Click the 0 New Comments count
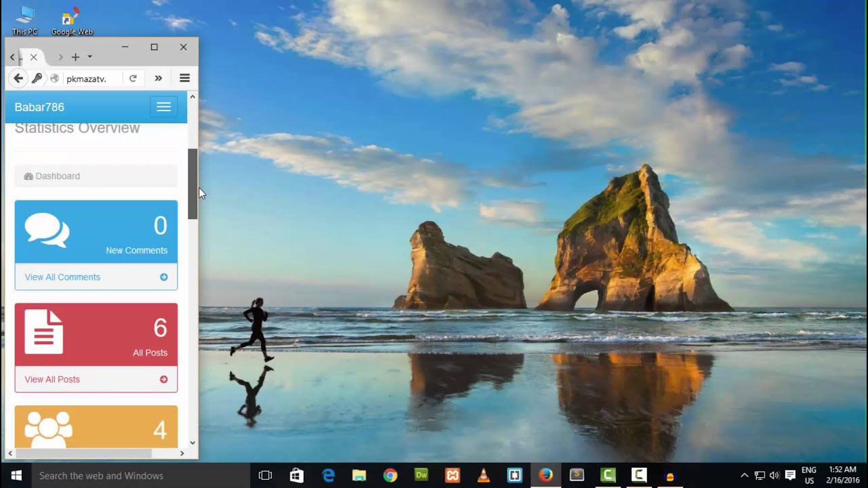The image size is (868, 488). point(160,226)
